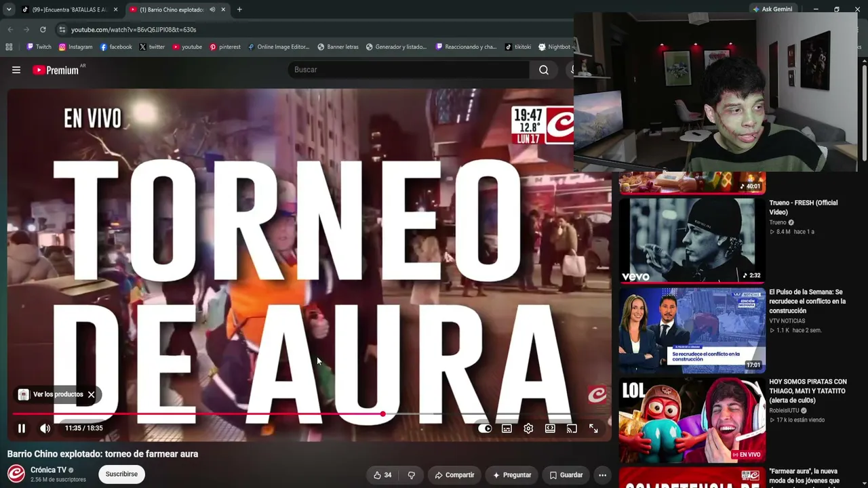
Task: Open the Twitch bookmark
Action: (39, 47)
